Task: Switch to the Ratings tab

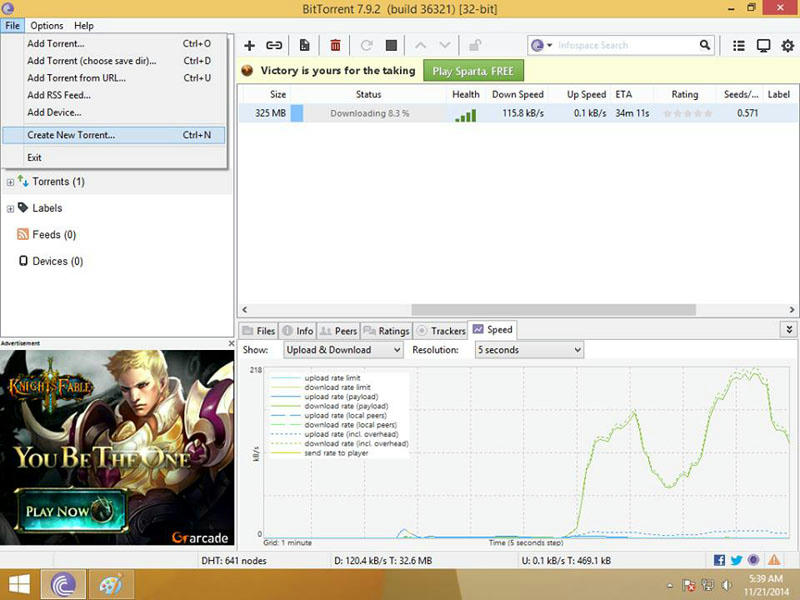Action: click(386, 331)
